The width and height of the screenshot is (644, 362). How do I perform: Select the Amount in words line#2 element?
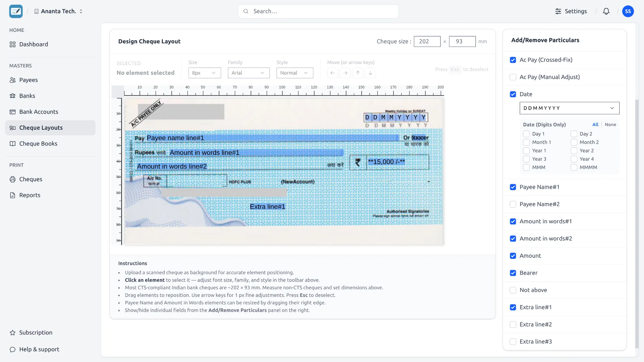172,166
